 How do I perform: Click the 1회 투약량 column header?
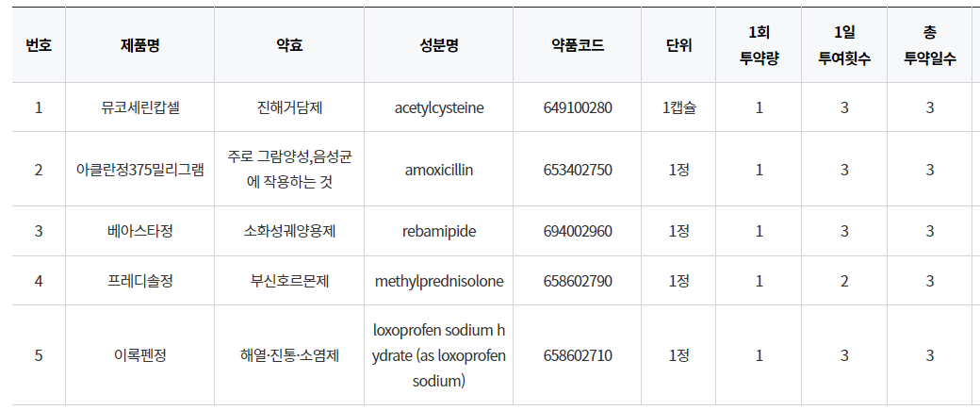pos(759,45)
